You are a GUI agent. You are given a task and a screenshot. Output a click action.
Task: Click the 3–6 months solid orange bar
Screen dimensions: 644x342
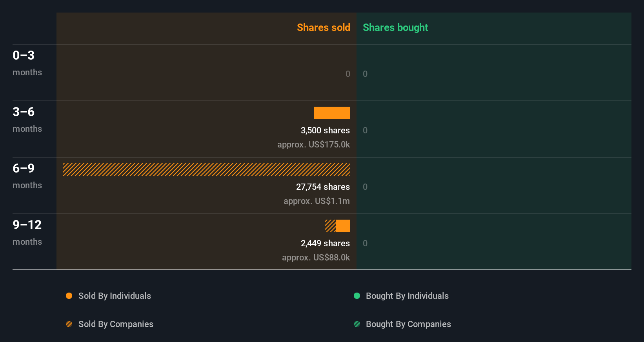[332, 113]
